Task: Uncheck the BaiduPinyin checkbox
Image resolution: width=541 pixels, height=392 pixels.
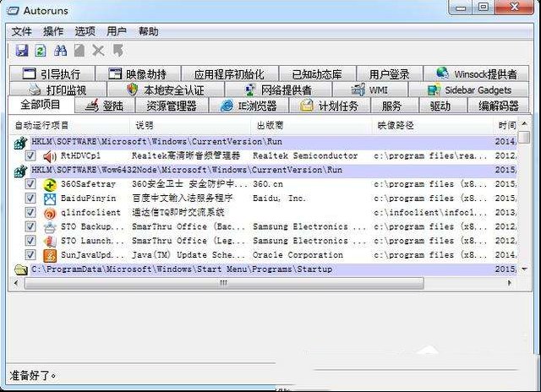Action: (x=30, y=199)
